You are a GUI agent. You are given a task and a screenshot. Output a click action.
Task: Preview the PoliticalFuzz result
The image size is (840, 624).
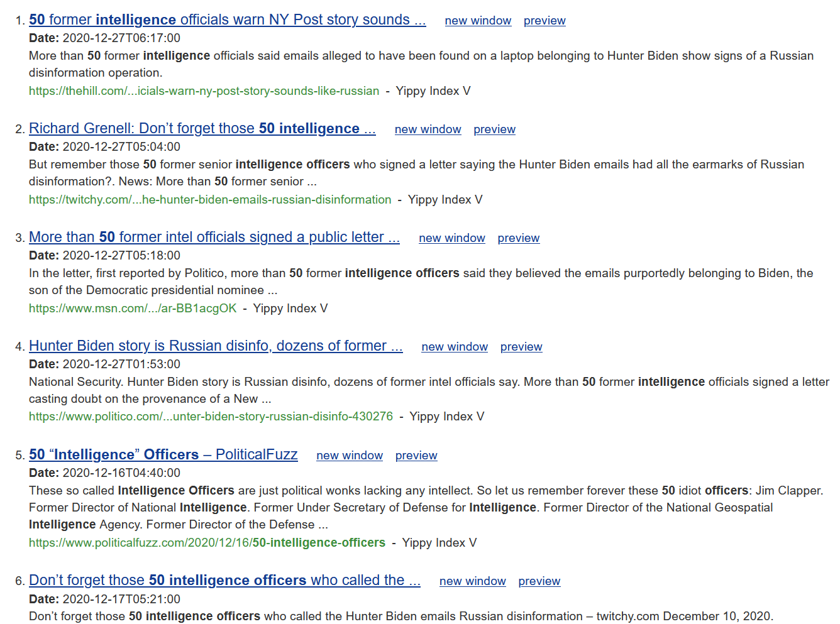click(416, 456)
